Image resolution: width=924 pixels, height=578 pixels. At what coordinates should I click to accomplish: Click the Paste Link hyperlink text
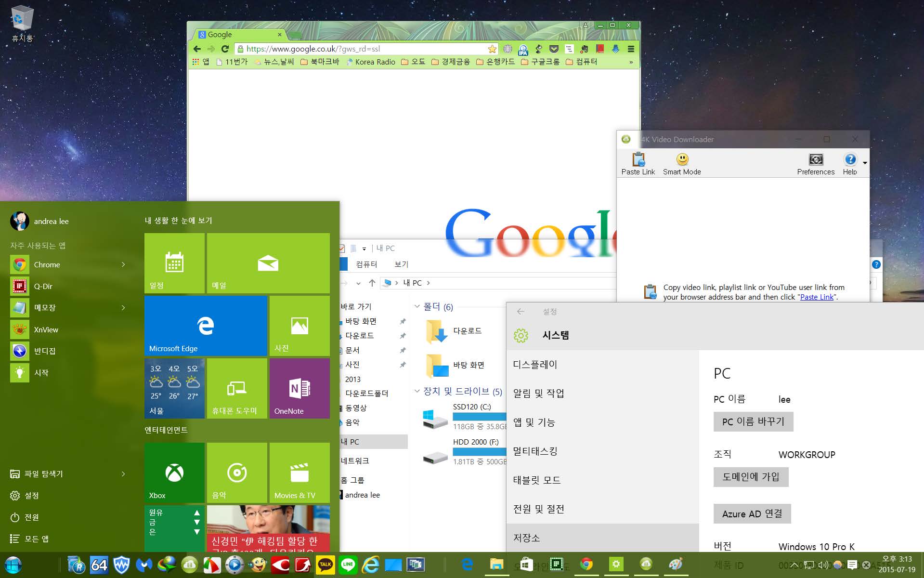[817, 297]
